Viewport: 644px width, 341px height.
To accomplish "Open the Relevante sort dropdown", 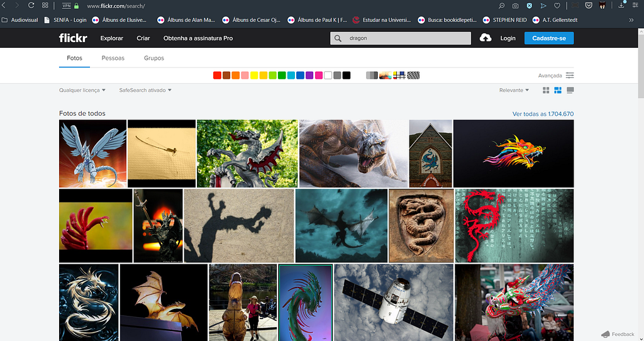I will (x=514, y=90).
